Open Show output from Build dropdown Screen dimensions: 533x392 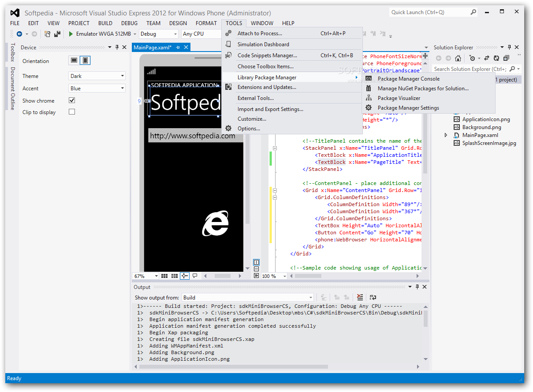[248, 297]
